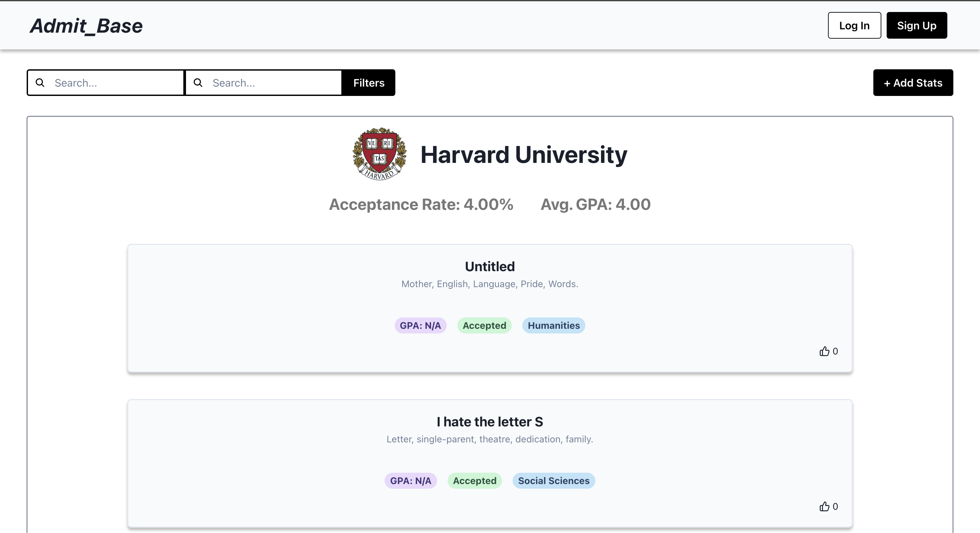Focus the first Search input field
The image size is (980, 533).
click(114, 83)
